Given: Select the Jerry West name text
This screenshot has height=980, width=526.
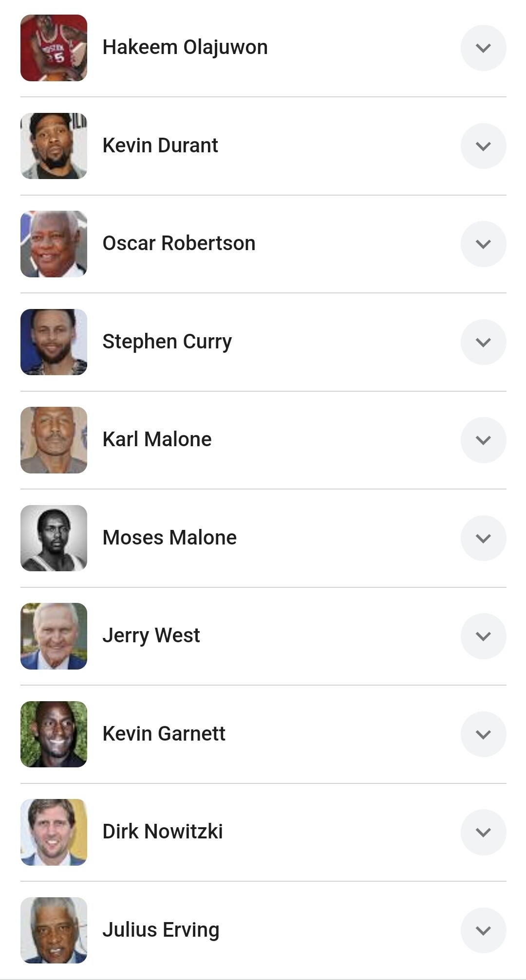Looking at the screenshot, I should (x=151, y=635).
